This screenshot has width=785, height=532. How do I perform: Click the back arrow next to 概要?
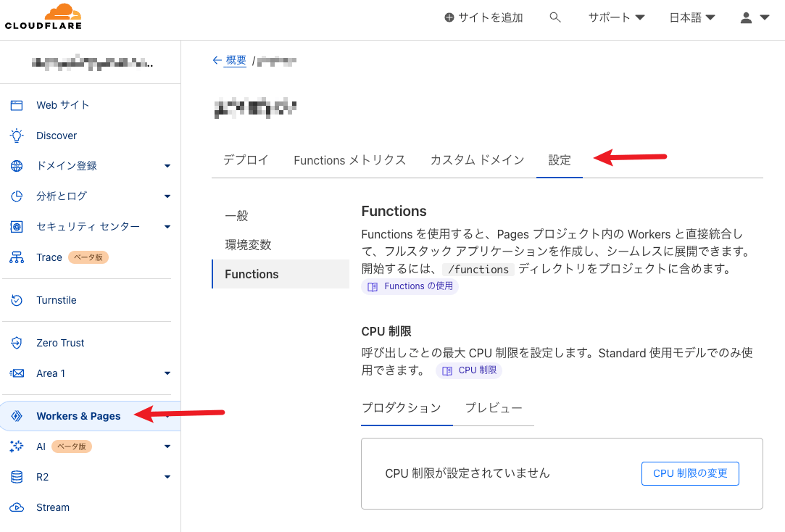[217, 61]
